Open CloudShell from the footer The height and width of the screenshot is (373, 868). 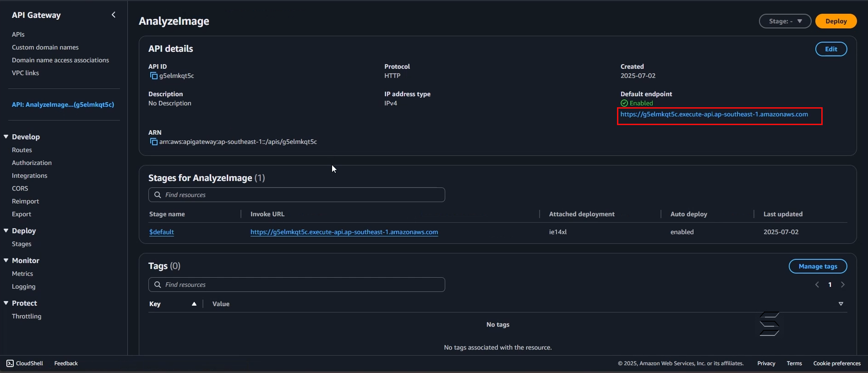(25, 363)
